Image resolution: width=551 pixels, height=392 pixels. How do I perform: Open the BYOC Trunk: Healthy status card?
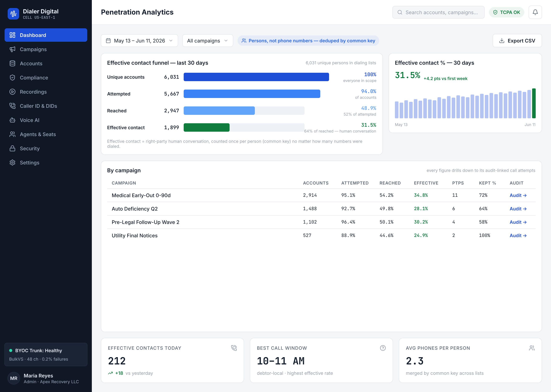click(x=46, y=354)
